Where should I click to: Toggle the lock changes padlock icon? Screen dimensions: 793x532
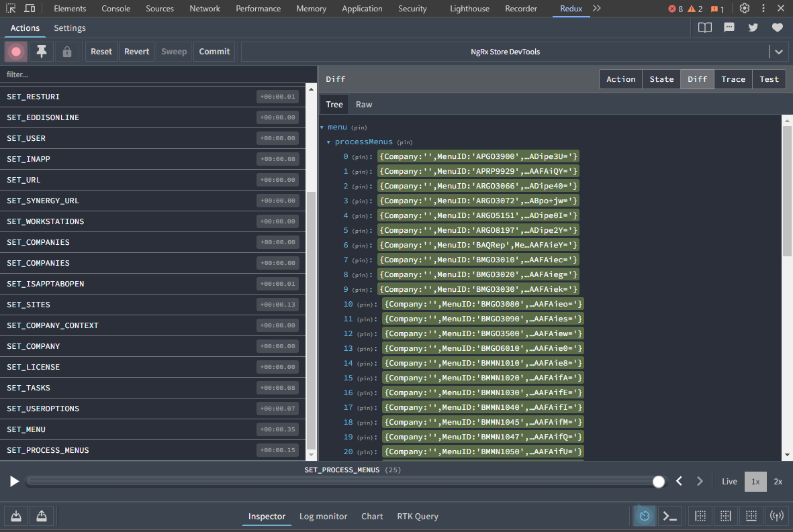click(x=66, y=52)
